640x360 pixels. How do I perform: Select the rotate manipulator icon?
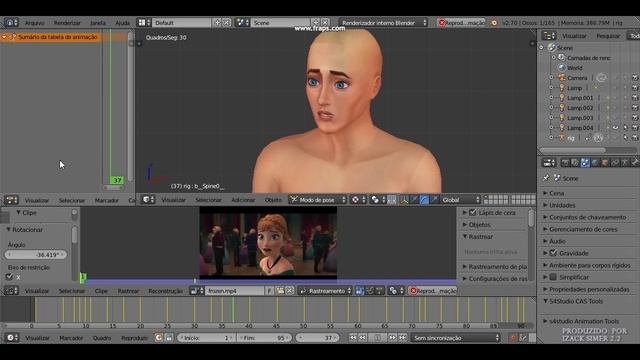point(424,200)
